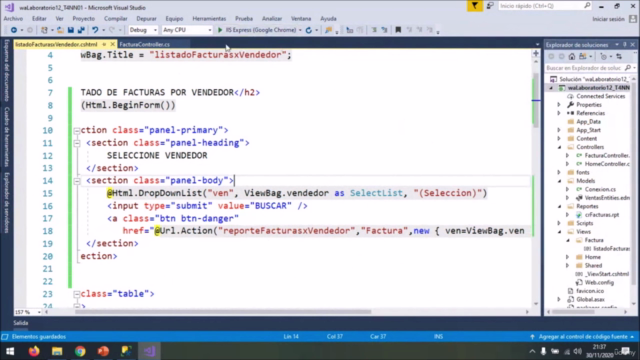640x360 pixels.
Task: Click Agregar al control de código fuente
Action: click(583, 337)
